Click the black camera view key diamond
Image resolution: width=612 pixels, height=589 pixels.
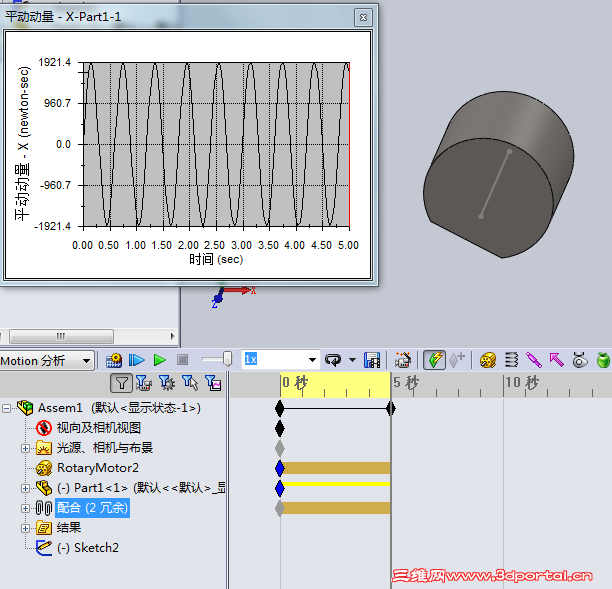point(279,428)
